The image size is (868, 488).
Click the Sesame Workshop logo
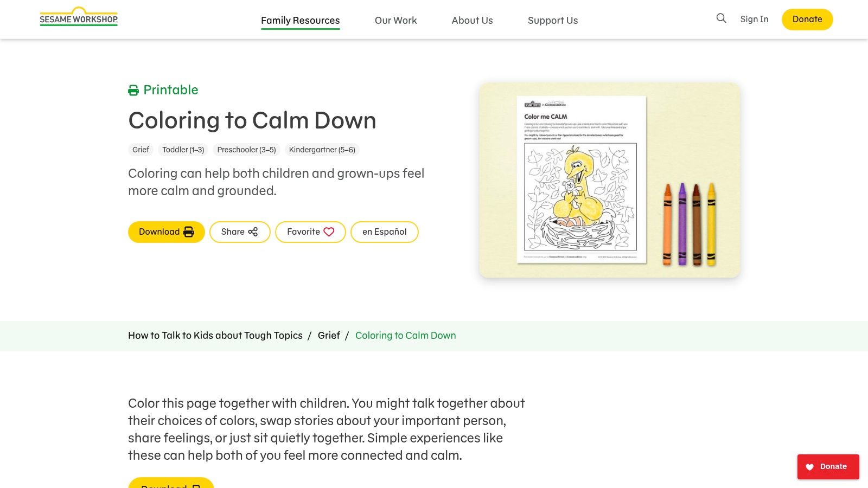click(x=78, y=17)
